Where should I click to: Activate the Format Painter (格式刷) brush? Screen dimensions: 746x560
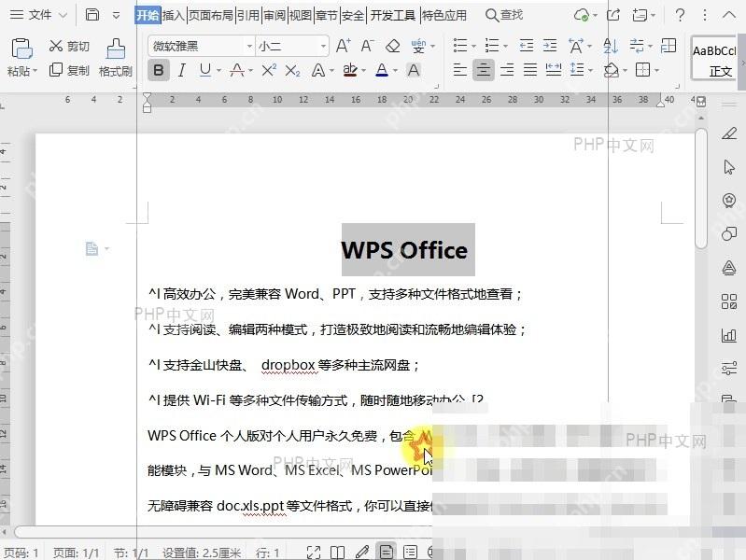(116, 58)
